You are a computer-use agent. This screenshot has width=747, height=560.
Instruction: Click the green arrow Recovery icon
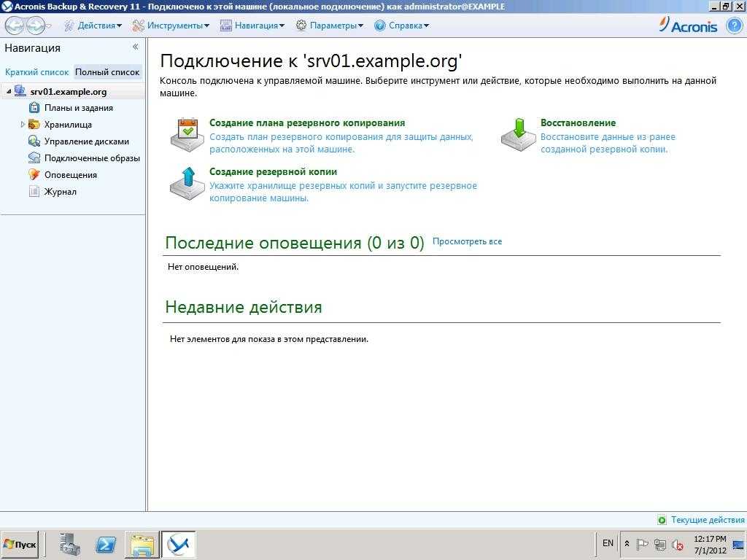tap(518, 135)
